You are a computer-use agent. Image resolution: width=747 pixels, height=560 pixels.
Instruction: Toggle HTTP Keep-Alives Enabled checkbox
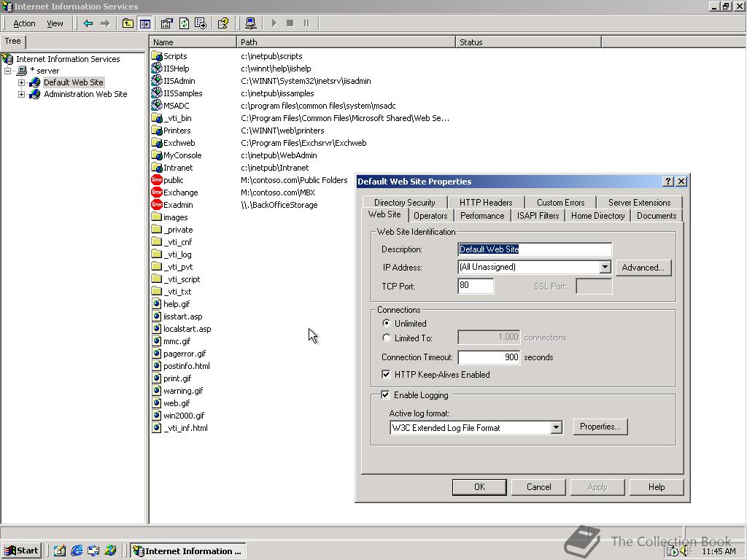tap(386, 375)
